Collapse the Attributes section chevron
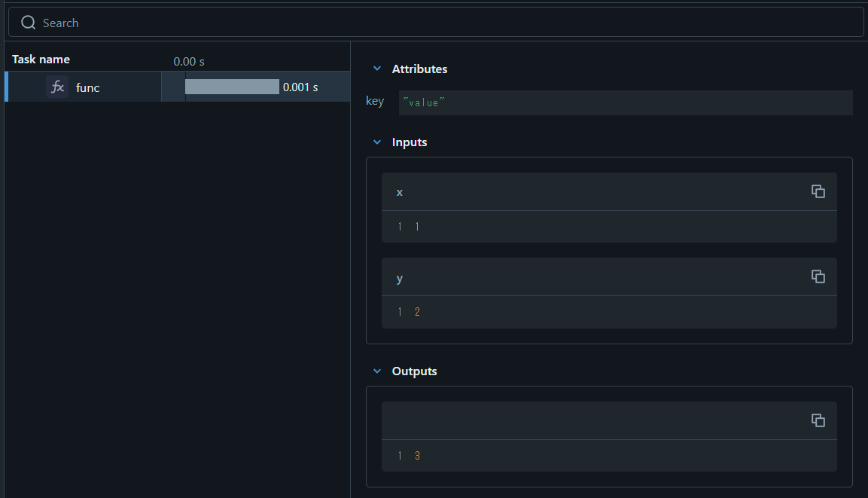This screenshot has height=498, width=868. pos(377,69)
